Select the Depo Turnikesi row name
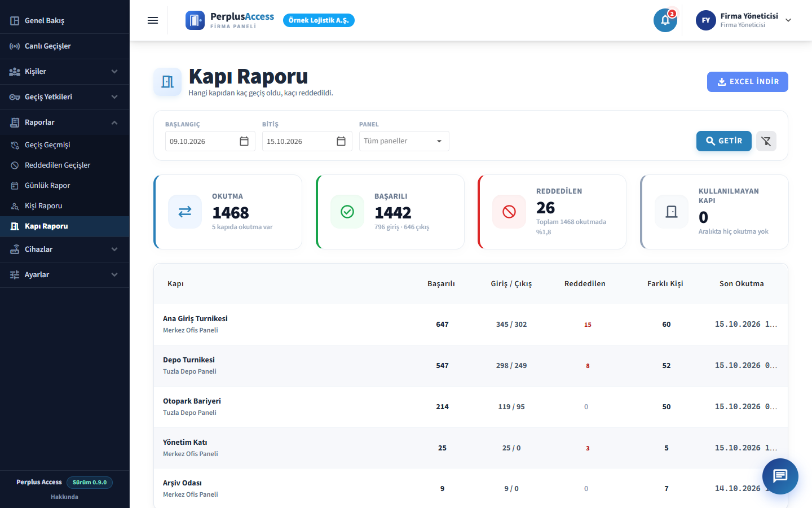The width and height of the screenshot is (812, 508). [189, 360]
